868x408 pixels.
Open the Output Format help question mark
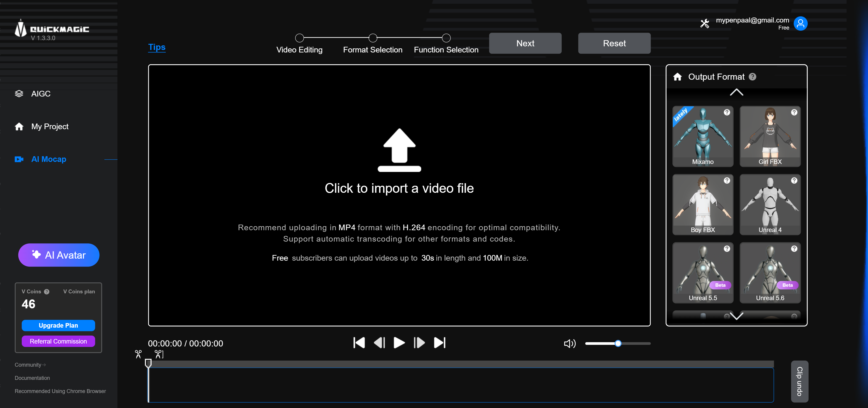pos(752,77)
